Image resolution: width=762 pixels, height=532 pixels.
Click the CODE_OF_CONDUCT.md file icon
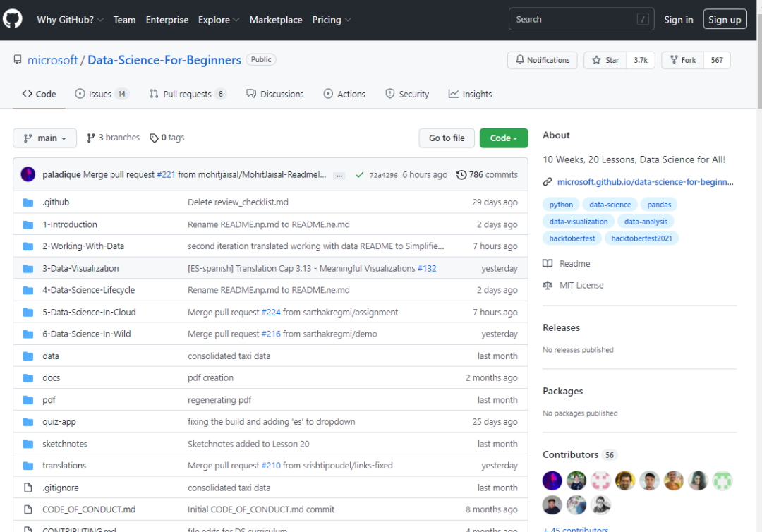[28, 509]
